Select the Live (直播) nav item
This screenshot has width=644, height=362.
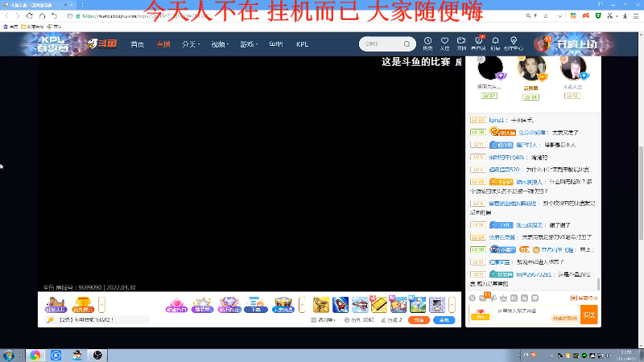tap(163, 44)
